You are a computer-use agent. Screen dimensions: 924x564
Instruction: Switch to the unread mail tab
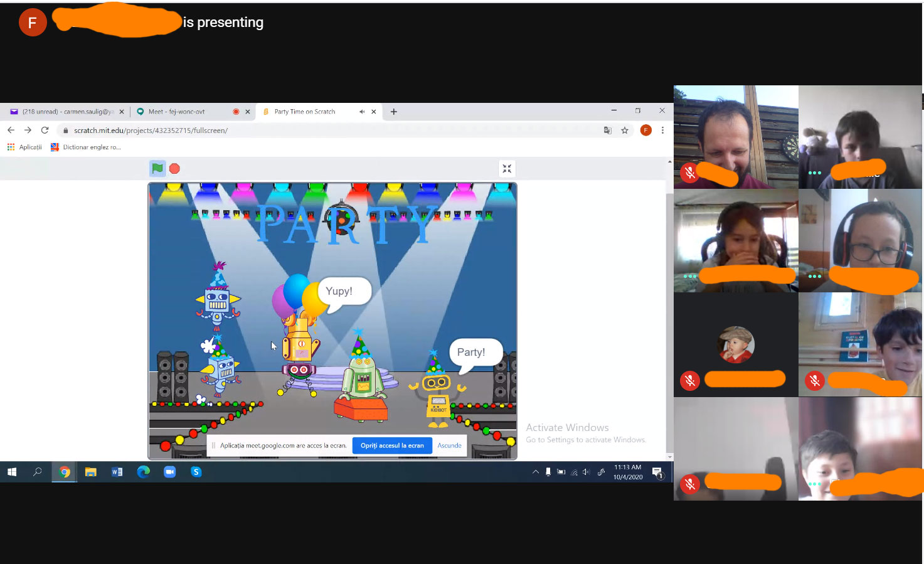tap(63, 112)
